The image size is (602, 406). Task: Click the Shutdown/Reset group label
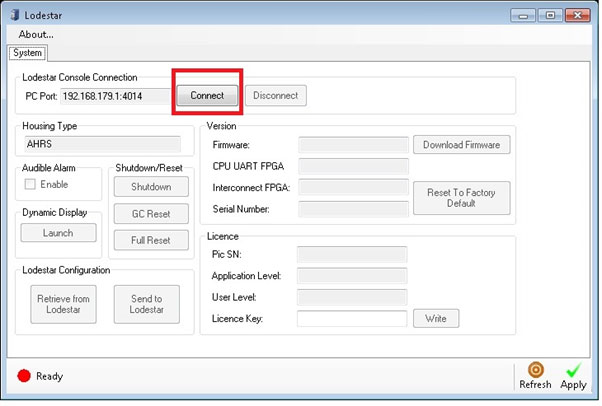point(149,168)
